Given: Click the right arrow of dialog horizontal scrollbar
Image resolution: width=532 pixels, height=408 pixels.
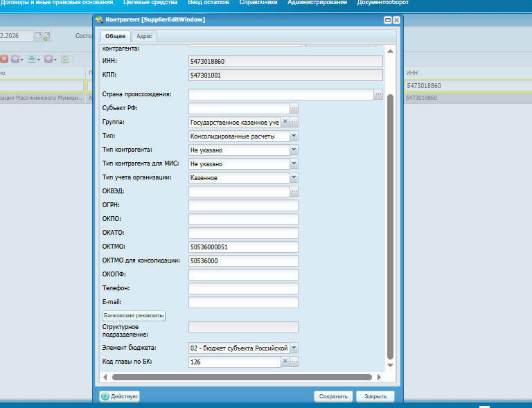Looking at the screenshot, I should 379,377.
